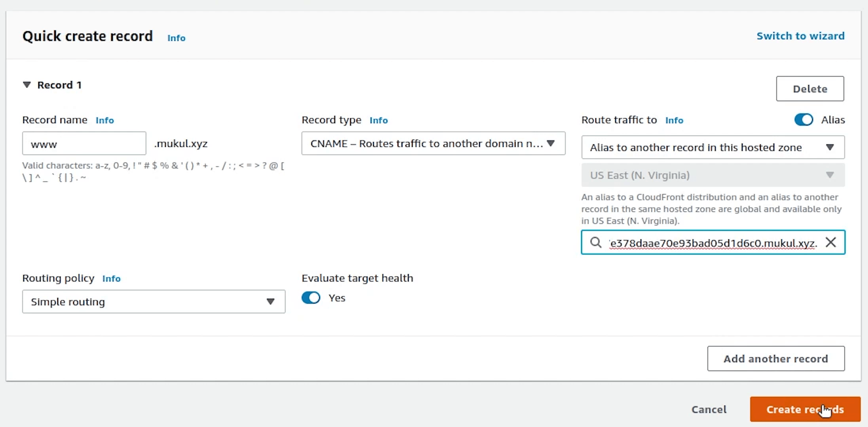Click Add another record button
Screen dimensions: 868x427
pos(775,359)
